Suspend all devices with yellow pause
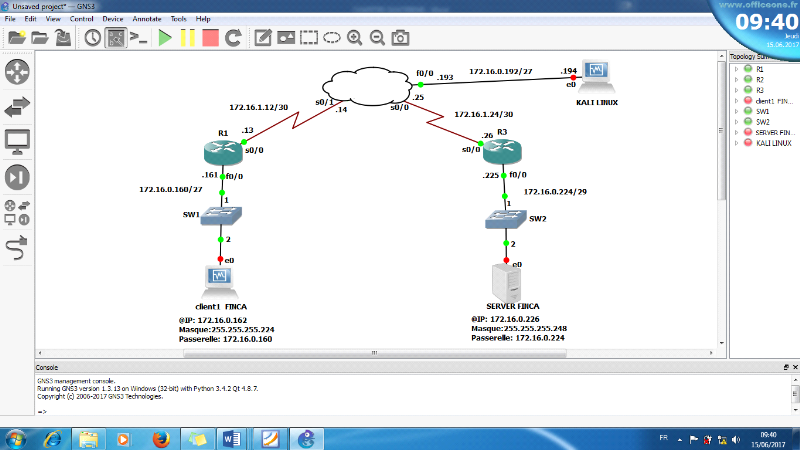Screen dimensions: 800x450 pyautogui.click(x=187, y=38)
